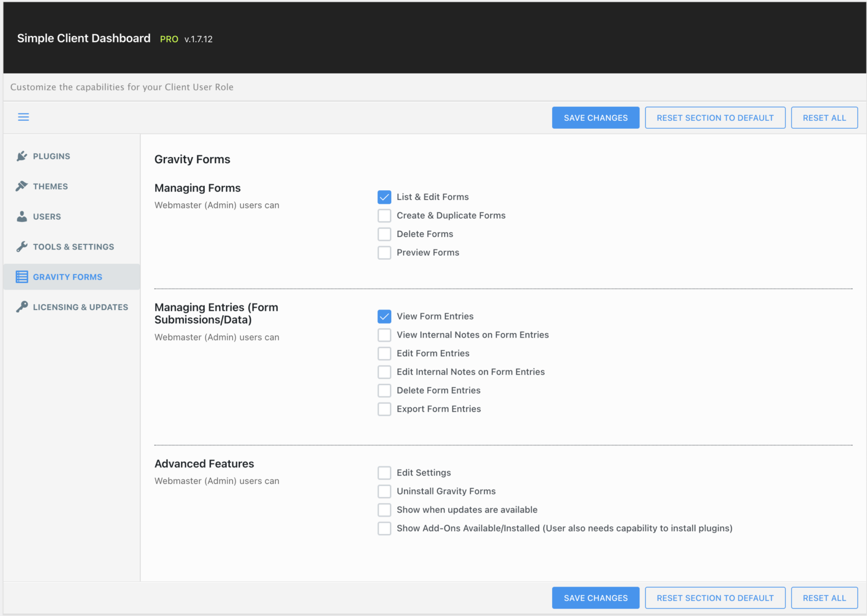
Task: Check the Delete Forms capability
Action: [x=384, y=234]
